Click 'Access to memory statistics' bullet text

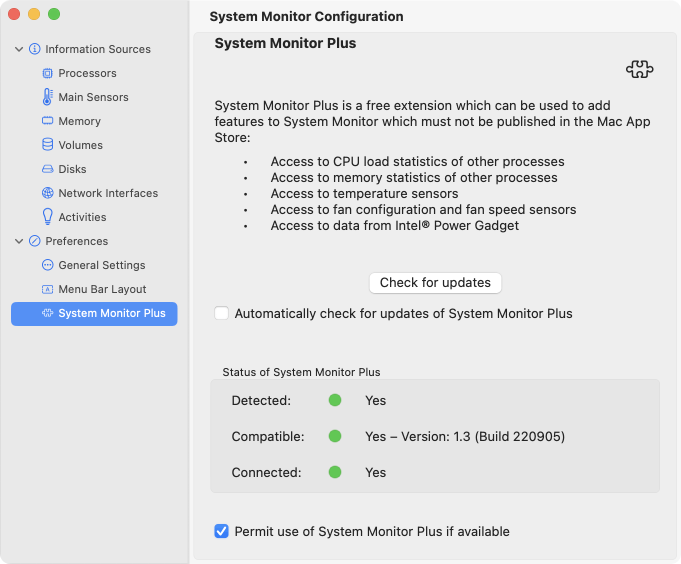[x=414, y=177]
